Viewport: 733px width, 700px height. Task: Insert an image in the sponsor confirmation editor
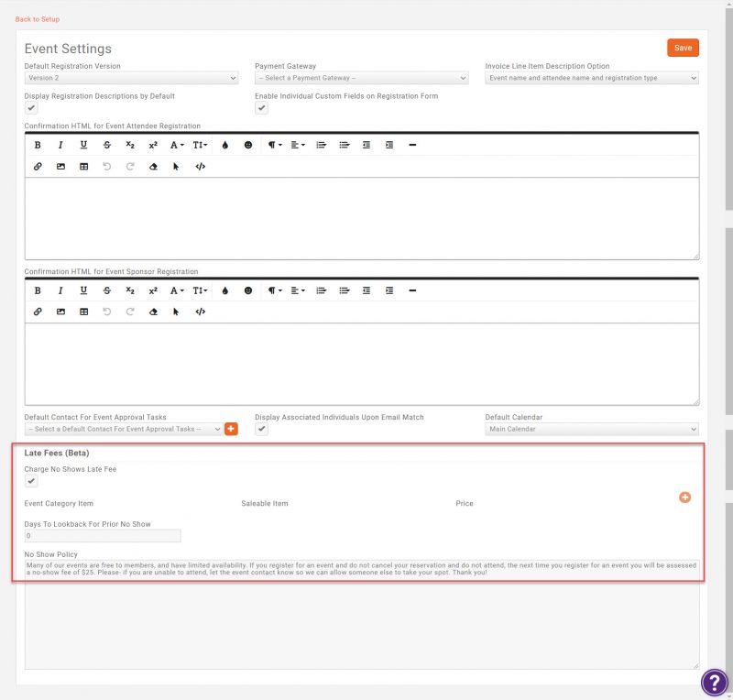[60, 312]
